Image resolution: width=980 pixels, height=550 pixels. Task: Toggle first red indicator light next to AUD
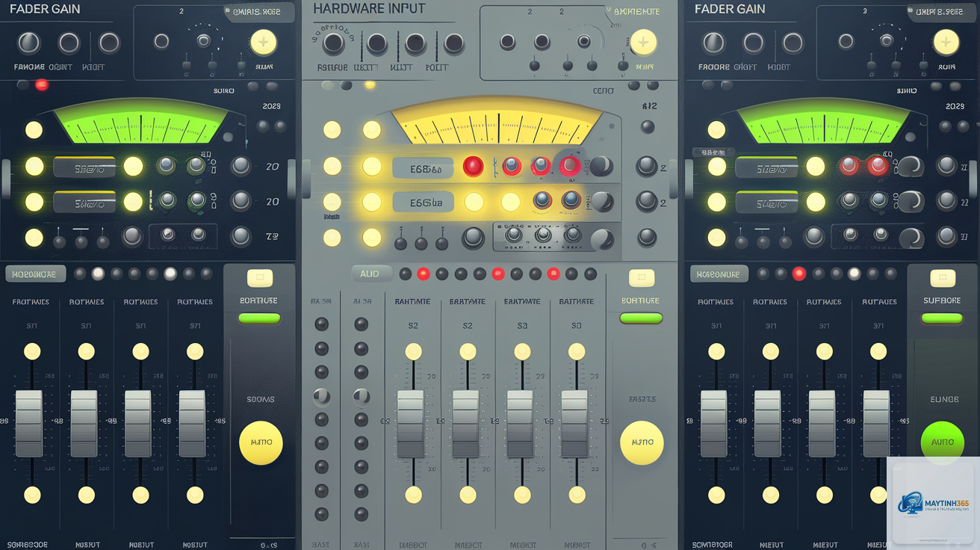424,274
